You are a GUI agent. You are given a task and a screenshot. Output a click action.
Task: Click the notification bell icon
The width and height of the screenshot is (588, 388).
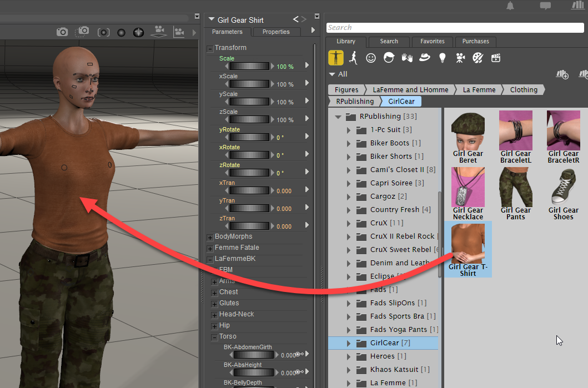tap(509, 6)
